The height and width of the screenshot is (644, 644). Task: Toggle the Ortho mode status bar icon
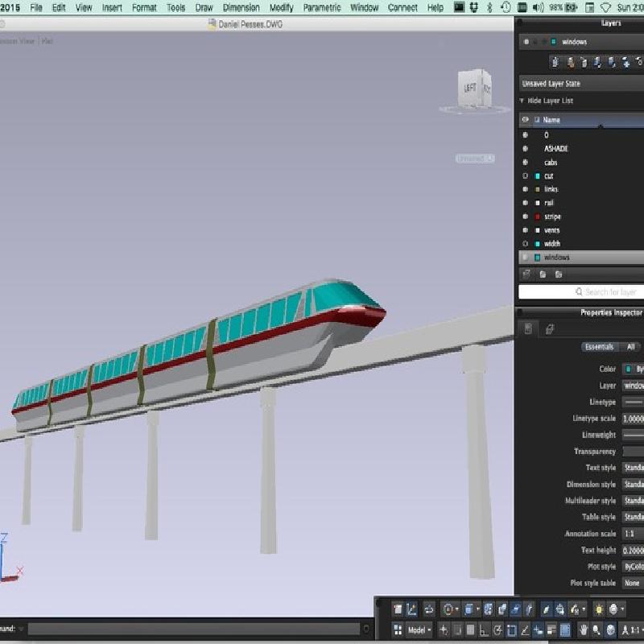(x=485, y=630)
